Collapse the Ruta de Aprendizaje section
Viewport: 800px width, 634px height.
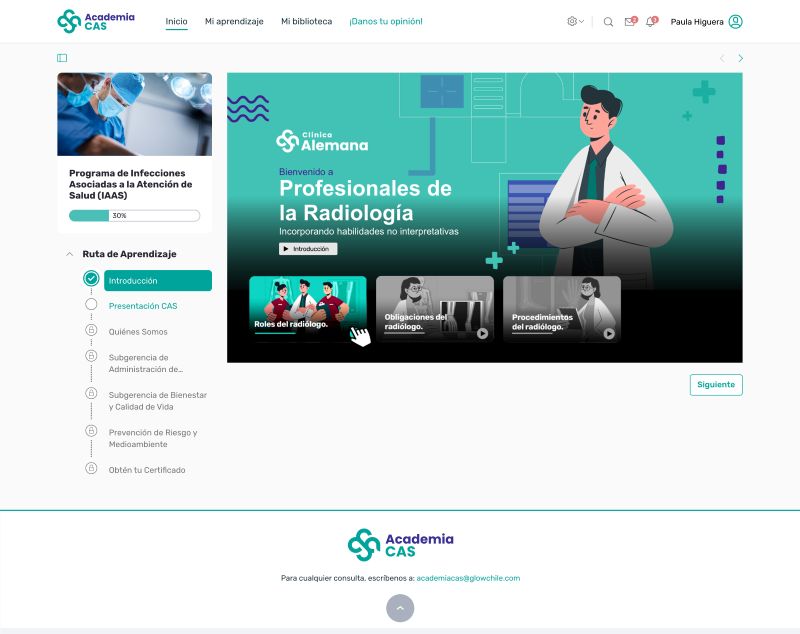[x=69, y=254]
